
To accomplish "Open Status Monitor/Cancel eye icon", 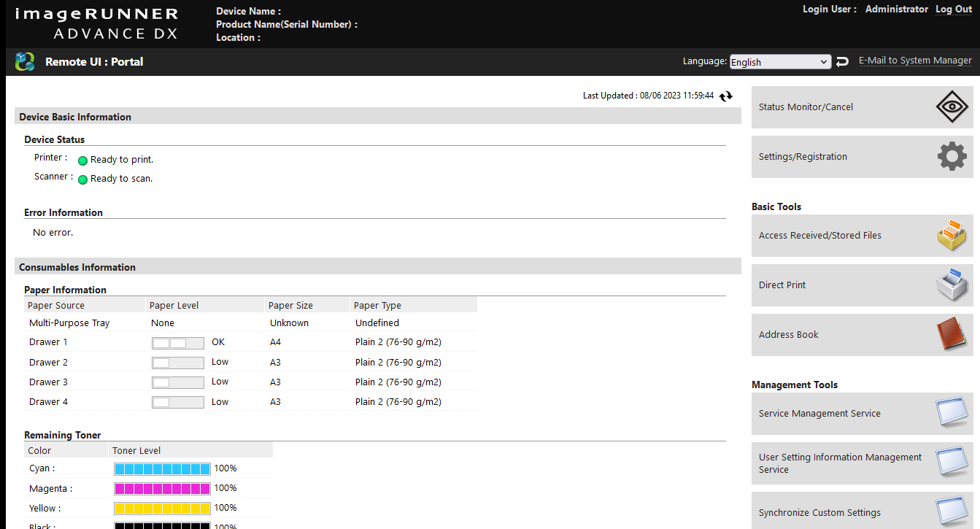I will 952,107.
